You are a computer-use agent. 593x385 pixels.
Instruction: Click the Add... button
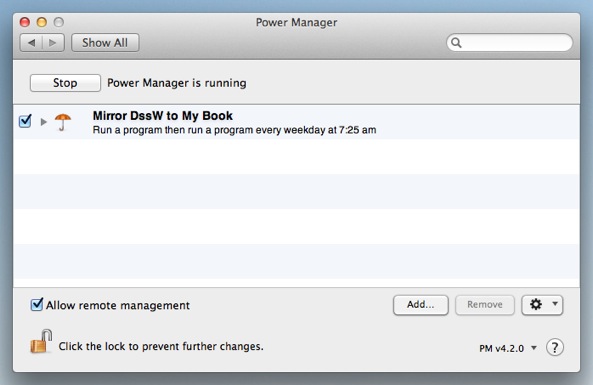pyautogui.click(x=421, y=305)
